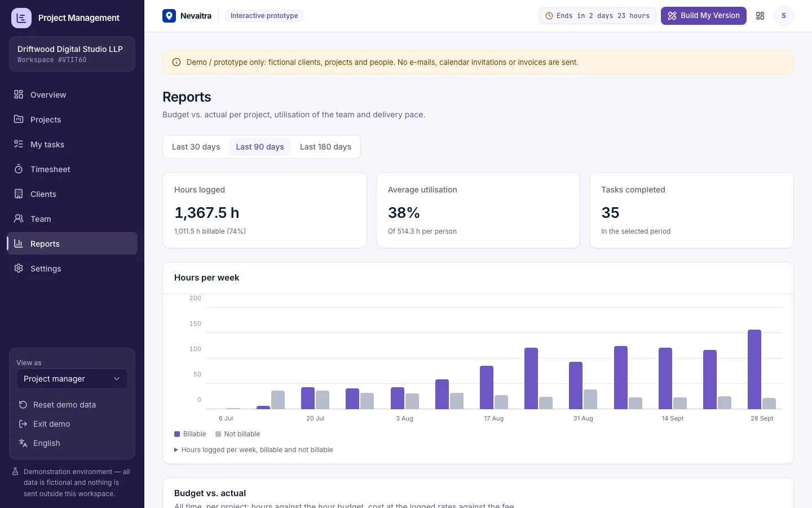This screenshot has width=812, height=508.
Task: Open My tasks in the sidebar
Action: tap(72, 144)
